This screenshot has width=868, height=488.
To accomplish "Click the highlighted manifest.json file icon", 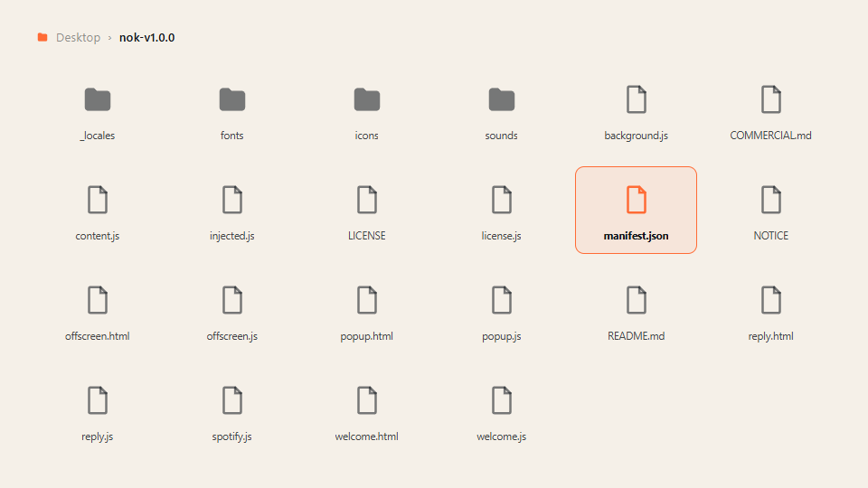I will 636,200.
